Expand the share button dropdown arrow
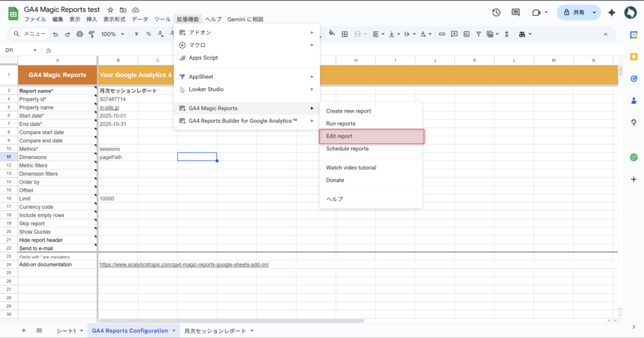Viewport: 644px width, 338px height. (x=594, y=13)
